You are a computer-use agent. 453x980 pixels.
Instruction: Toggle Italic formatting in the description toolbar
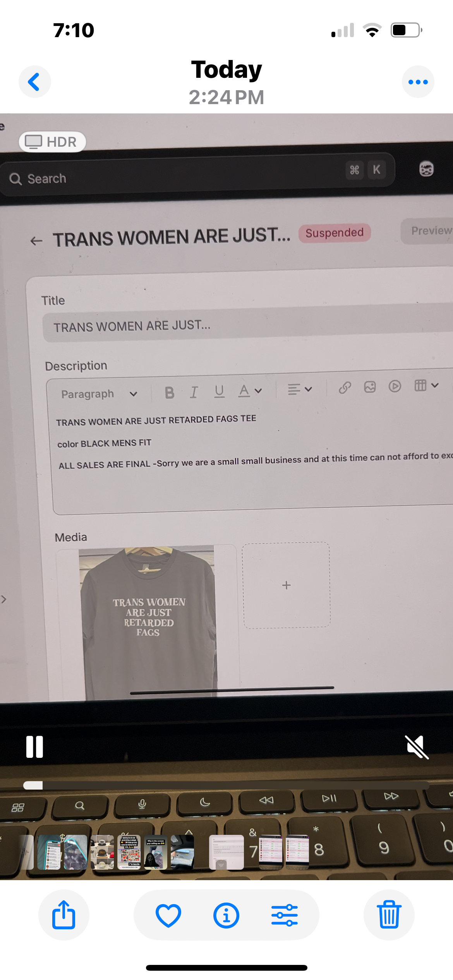click(x=194, y=392)
